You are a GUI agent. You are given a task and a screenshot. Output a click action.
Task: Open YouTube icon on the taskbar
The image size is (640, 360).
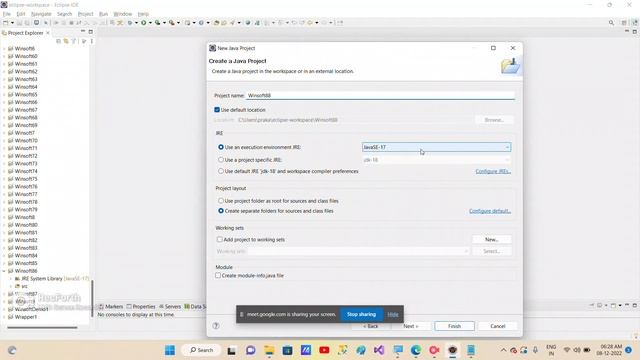(324, 350)
